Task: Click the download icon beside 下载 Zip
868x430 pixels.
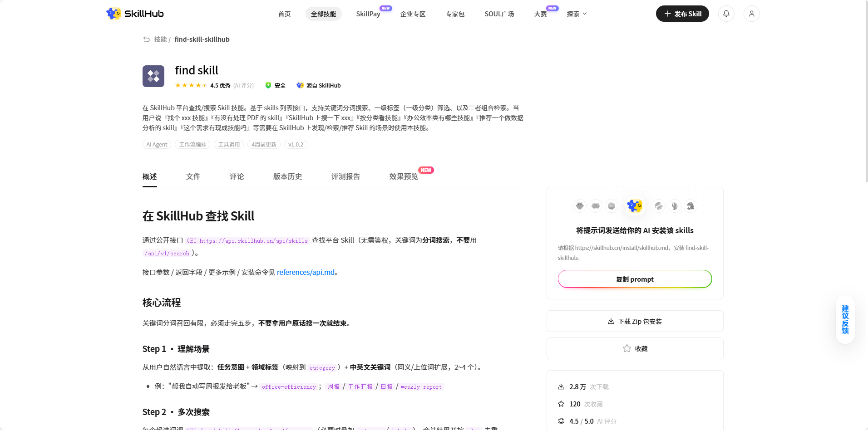Action: pyautogui.click(x=611, y=322)
